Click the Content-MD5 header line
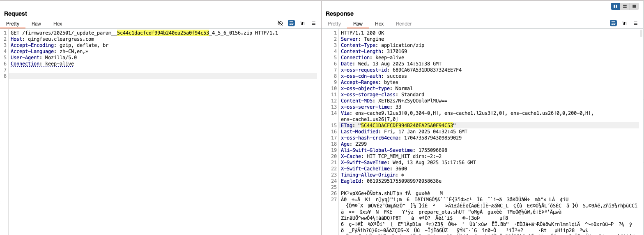 coord(394,101)
